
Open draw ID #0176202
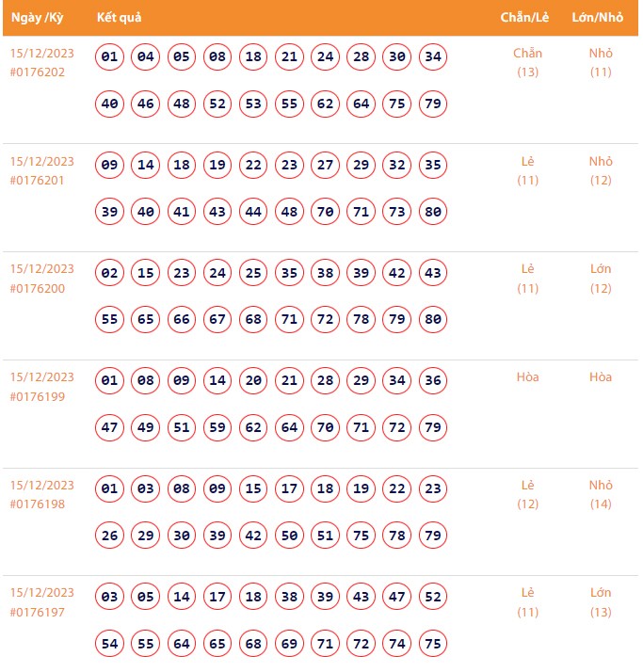point(38,72)
